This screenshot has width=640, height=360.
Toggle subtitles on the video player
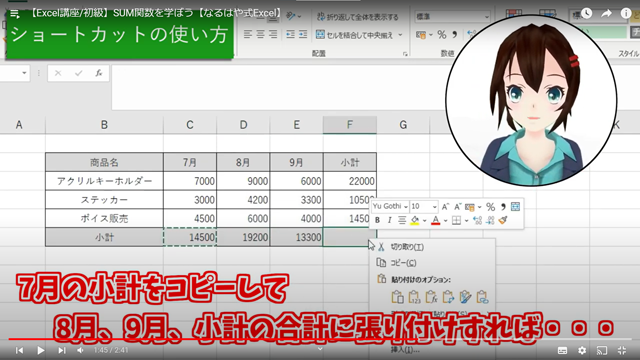tap(562, 350)
